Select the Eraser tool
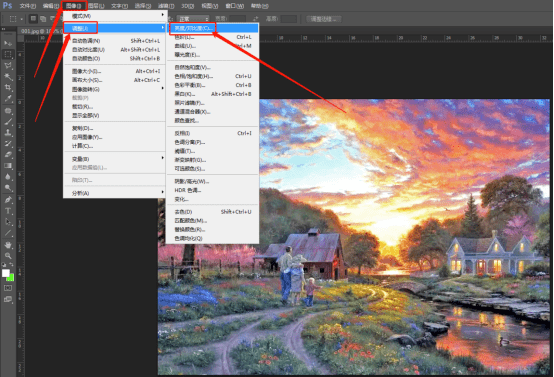This screenshot has height=377, width=554. (8, 154)
